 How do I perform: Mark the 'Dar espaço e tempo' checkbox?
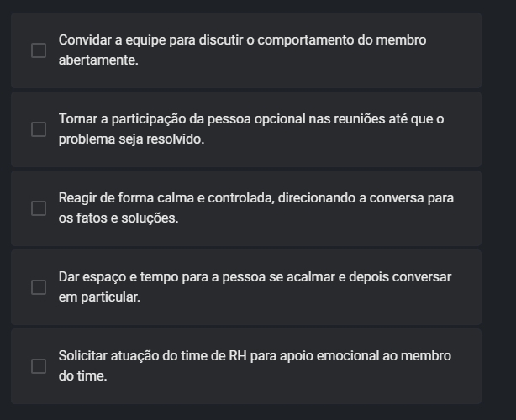(39, 287)
